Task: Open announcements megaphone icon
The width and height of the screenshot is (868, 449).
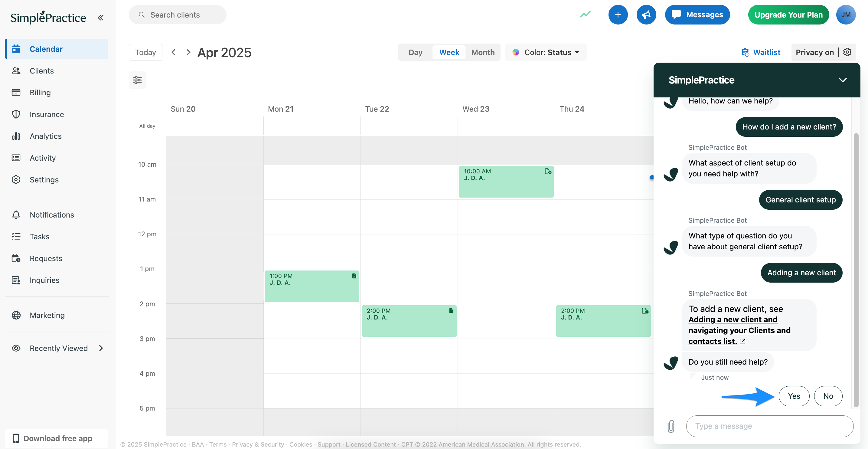Action: 646,15
